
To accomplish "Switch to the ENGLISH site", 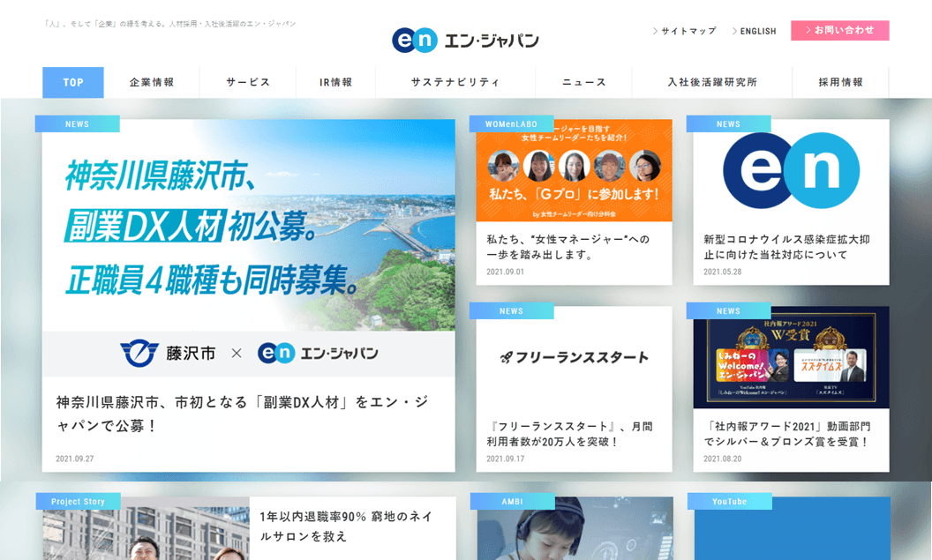I will pyautogui.click(x=755, y=31).
